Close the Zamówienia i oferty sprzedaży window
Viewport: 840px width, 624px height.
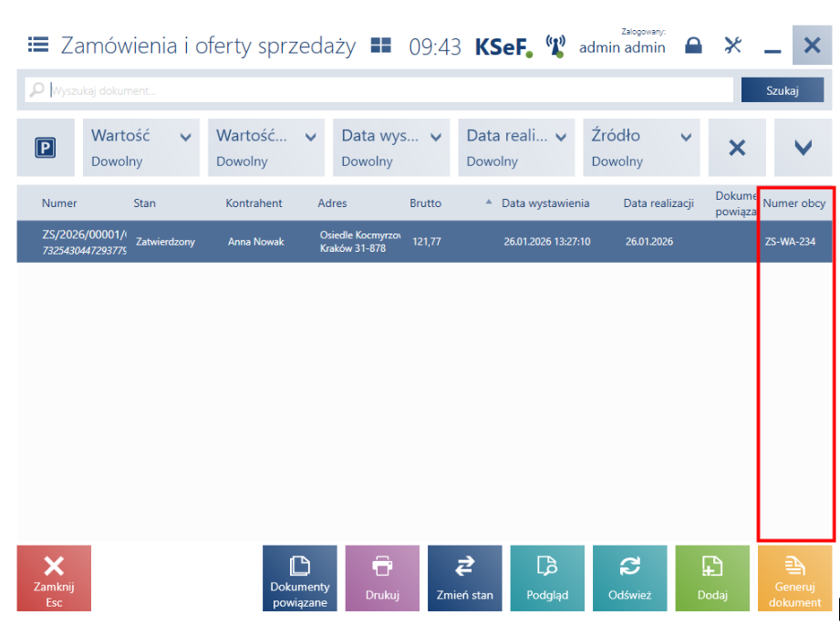pos(812,45)
